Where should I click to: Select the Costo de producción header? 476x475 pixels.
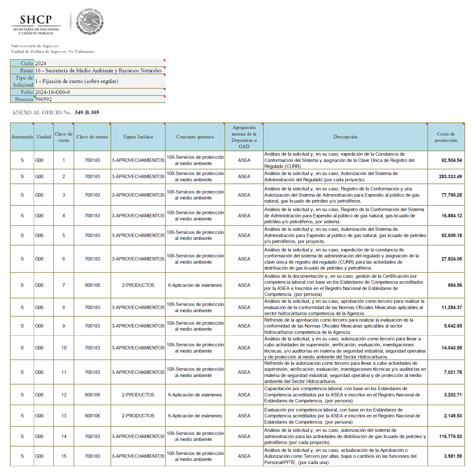(x=446, y=137)
